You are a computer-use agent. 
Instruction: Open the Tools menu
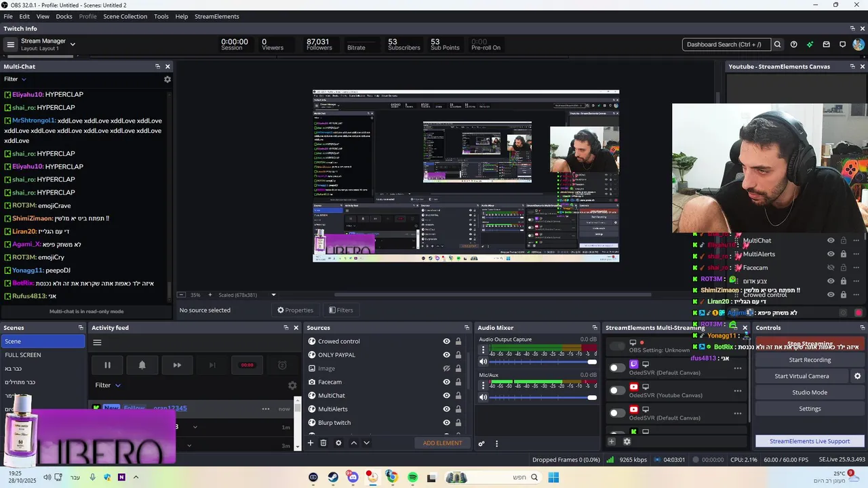(161, 16)
